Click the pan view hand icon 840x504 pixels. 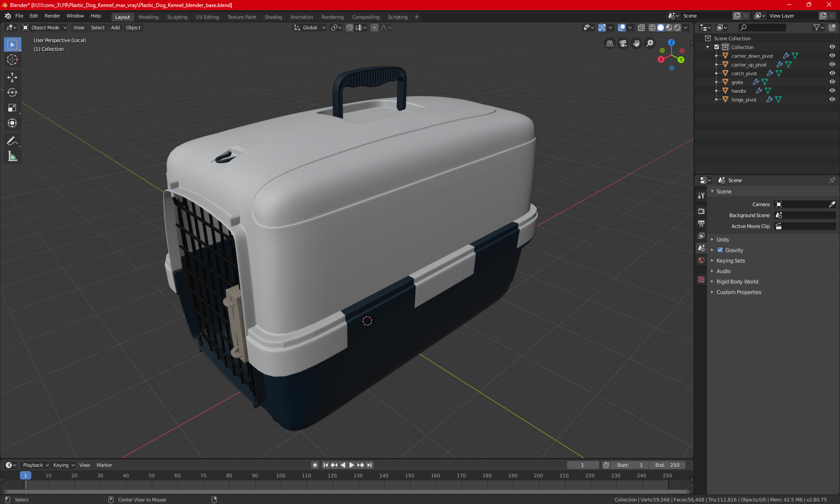coord(637,43)
